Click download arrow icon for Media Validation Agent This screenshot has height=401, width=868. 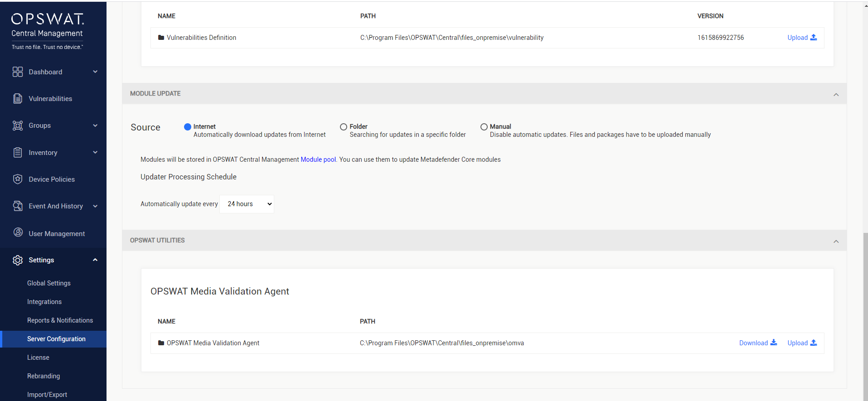click(774, 343)
